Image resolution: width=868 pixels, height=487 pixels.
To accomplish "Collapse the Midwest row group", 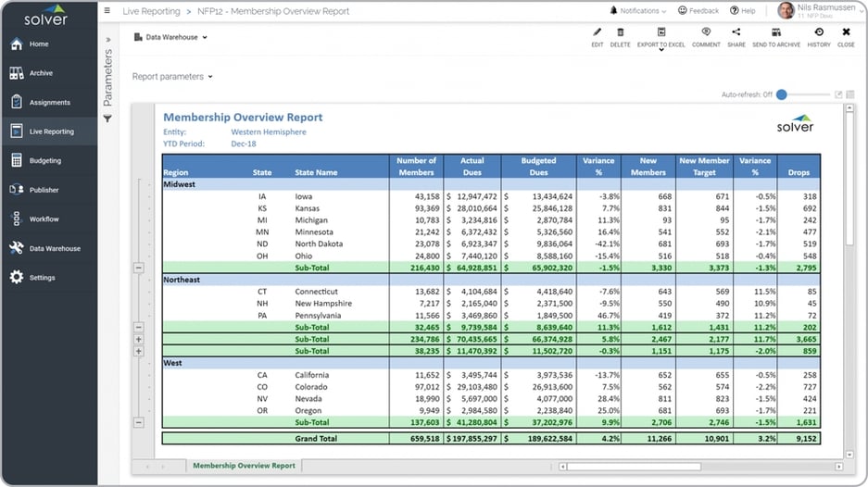I will 139,268.
